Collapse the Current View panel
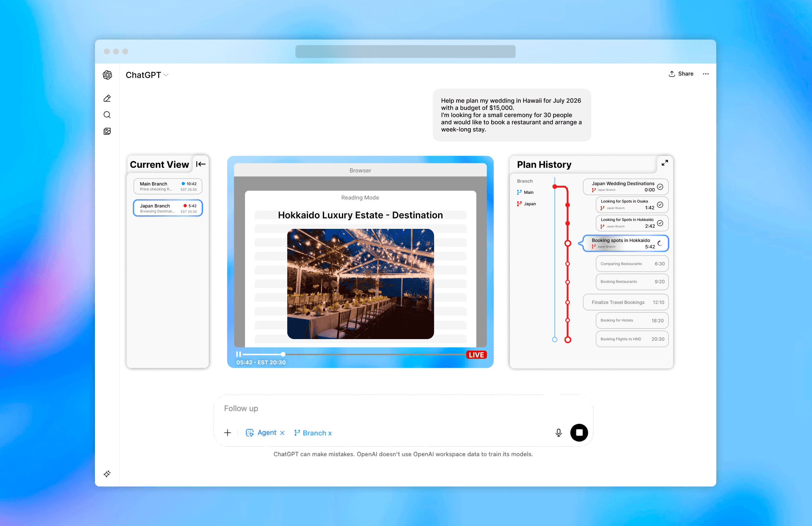The width and height of the screenshot is (812, 526). (x=201, y=164)
